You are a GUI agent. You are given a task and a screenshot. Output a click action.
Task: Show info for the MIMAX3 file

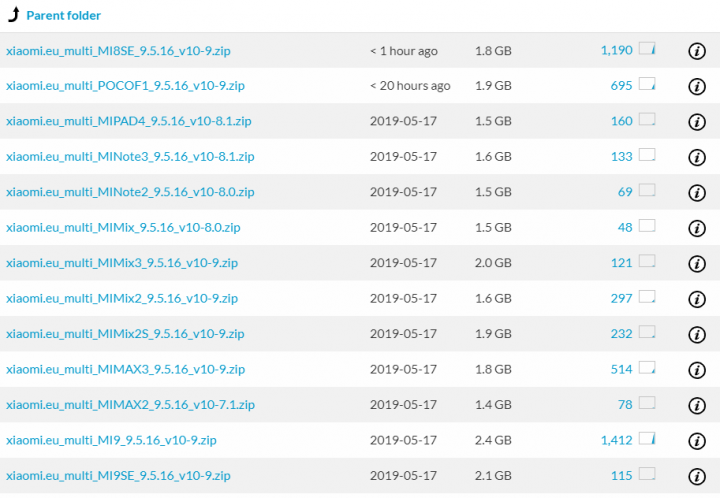697,370
